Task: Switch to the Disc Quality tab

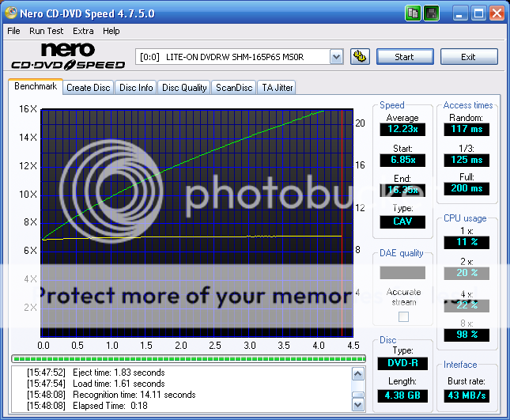Action: click(184, 88)
